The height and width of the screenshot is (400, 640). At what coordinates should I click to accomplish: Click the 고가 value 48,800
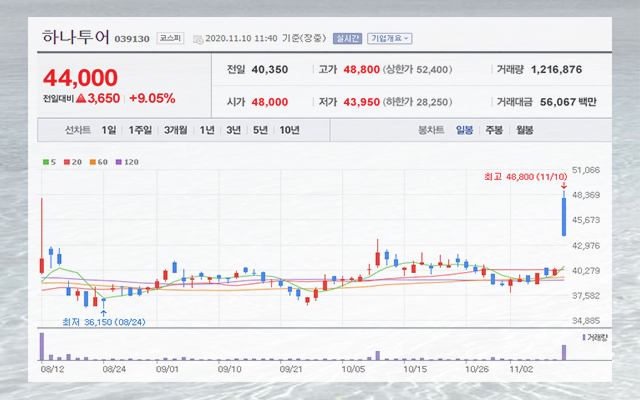[x=362, y=70]
